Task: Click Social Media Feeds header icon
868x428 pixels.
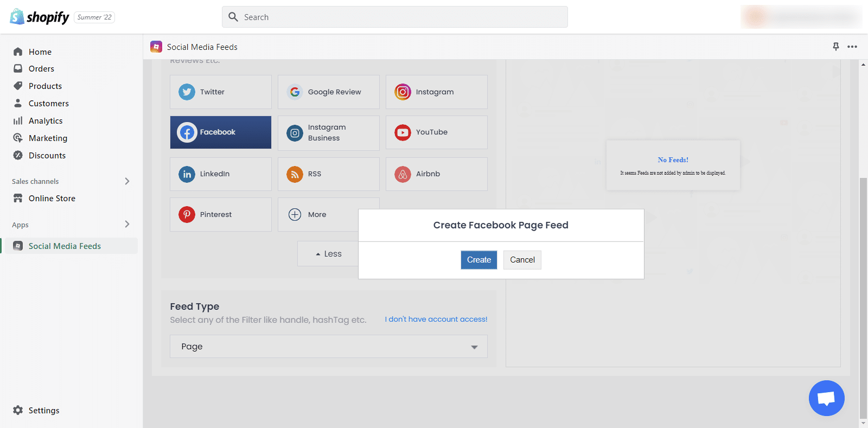Action: pos(156,47)
